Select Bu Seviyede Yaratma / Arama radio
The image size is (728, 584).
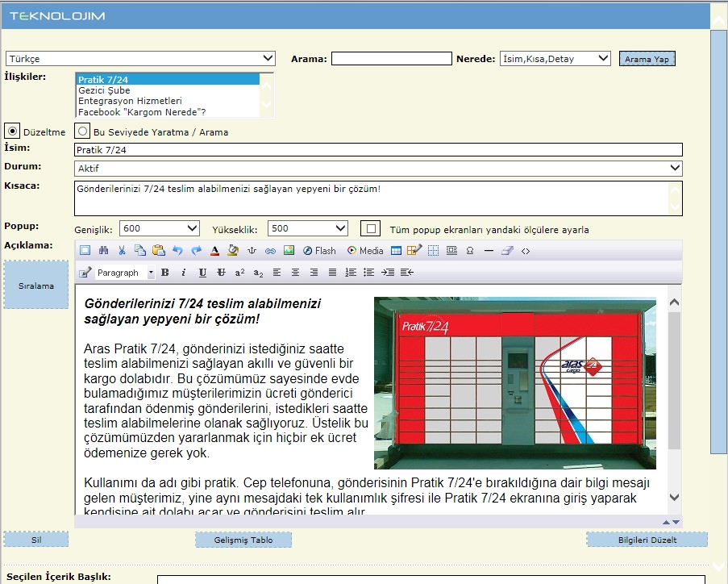click(82, 131)
